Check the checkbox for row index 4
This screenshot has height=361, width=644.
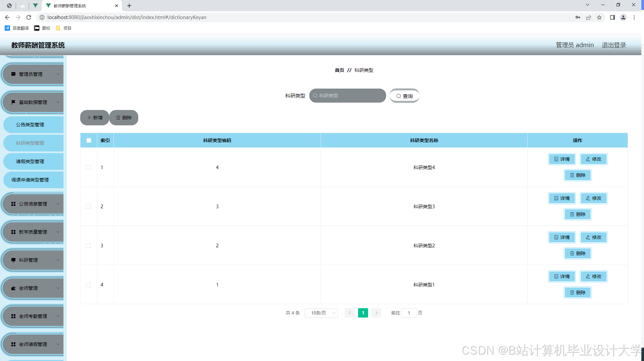(x=88, y=285)
